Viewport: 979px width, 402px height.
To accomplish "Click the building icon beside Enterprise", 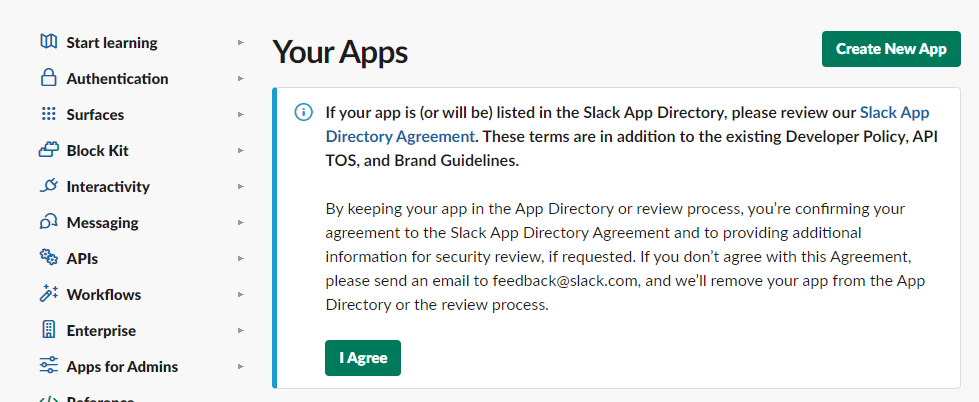I will (48, 330).
